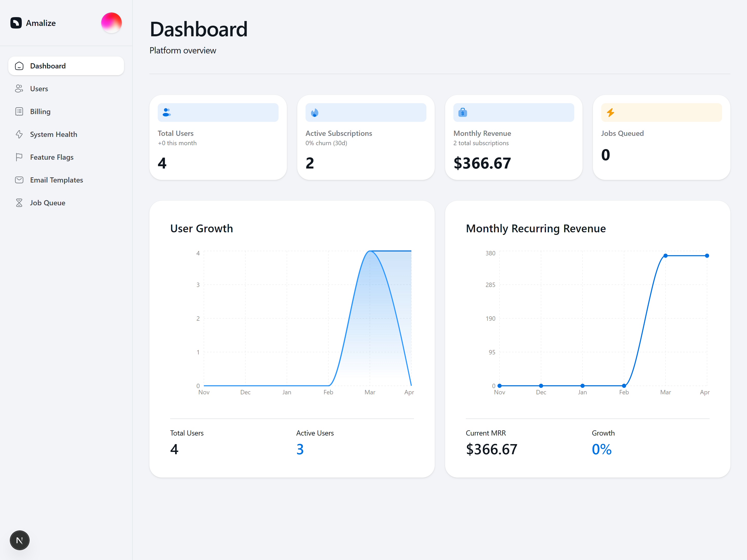The width and height of the screenshot is (747, 560).
Task: Click the Feature Flags flag icon
Action: pyautogui.click(x=19, y=157)
